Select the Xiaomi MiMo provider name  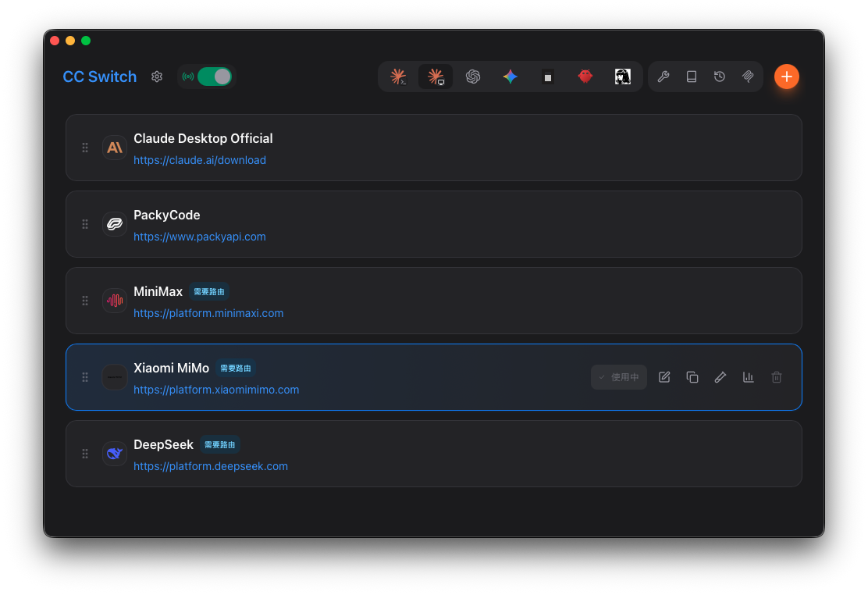coord(171,368)
